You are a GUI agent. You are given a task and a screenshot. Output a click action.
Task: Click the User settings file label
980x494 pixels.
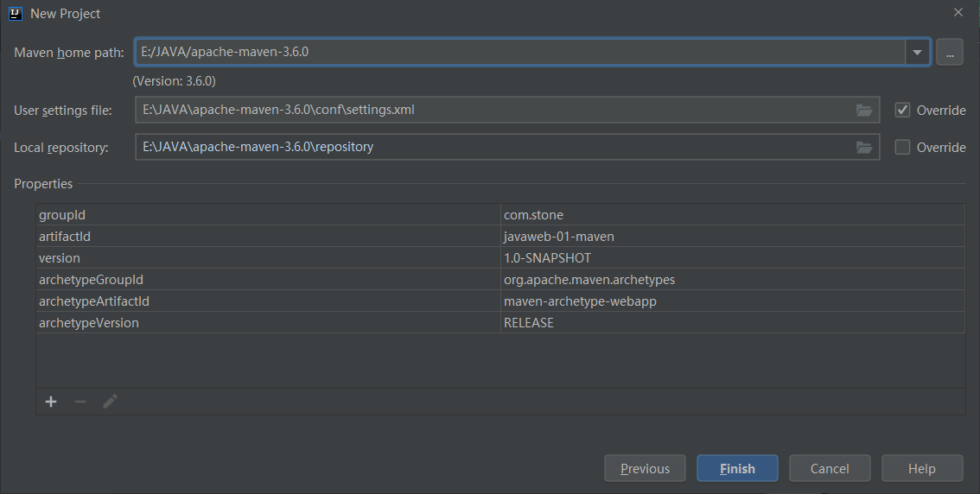coord(63,111)
